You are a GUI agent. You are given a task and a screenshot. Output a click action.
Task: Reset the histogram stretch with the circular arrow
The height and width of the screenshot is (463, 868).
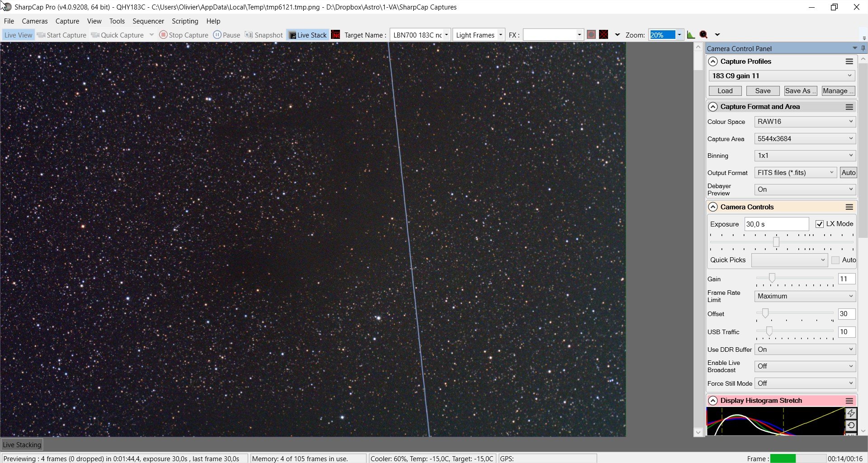[x=851, y=425]
